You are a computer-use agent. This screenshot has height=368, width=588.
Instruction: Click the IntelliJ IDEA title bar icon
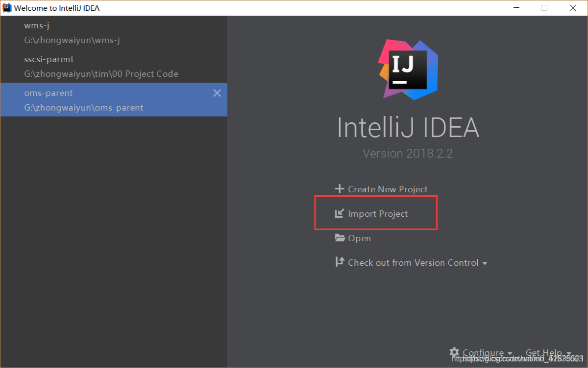pyautogui.click(x=7, y=8)
